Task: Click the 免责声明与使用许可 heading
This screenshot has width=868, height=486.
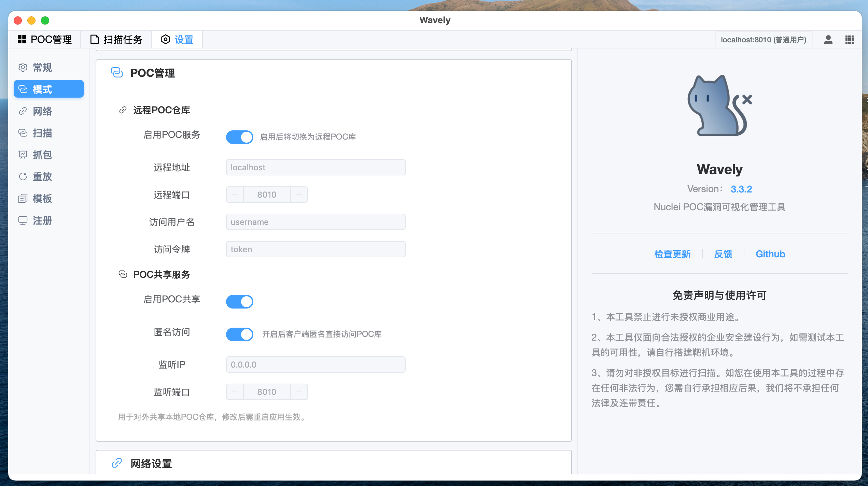Action: coord(720,295)
